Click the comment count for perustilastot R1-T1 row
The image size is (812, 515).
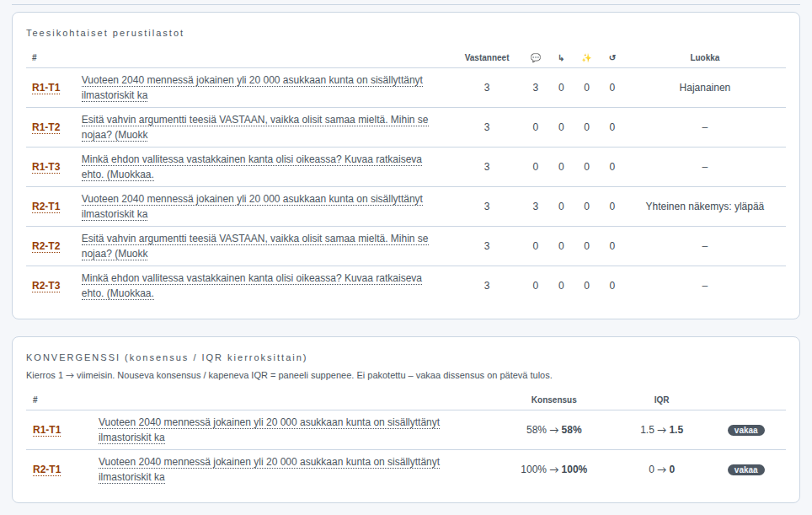(536, 88)
